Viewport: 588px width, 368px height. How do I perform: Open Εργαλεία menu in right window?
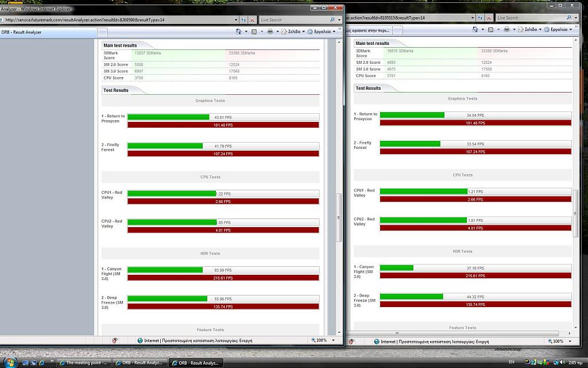click(558, 29)
